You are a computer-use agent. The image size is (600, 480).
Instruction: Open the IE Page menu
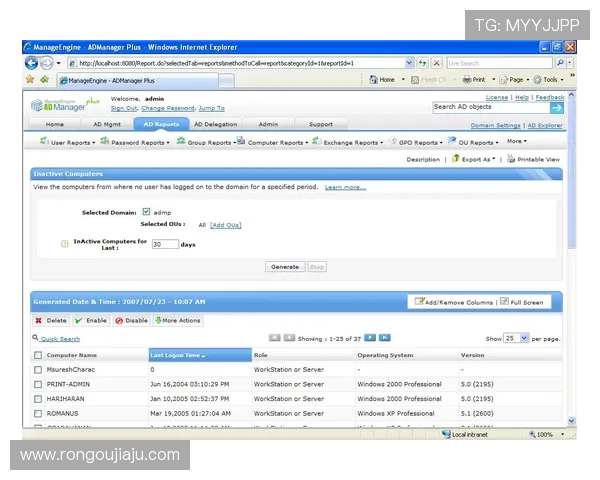(514, 80)
